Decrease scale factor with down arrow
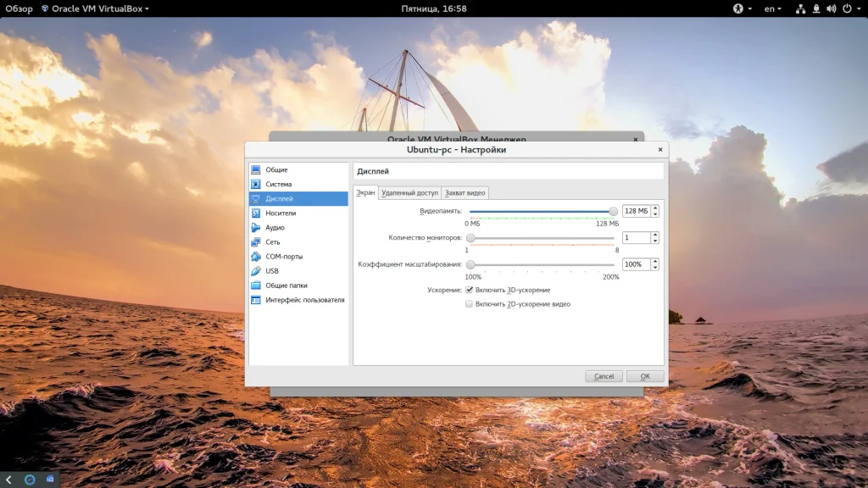This screenshot has width=868, height=488. pos(655,268)
